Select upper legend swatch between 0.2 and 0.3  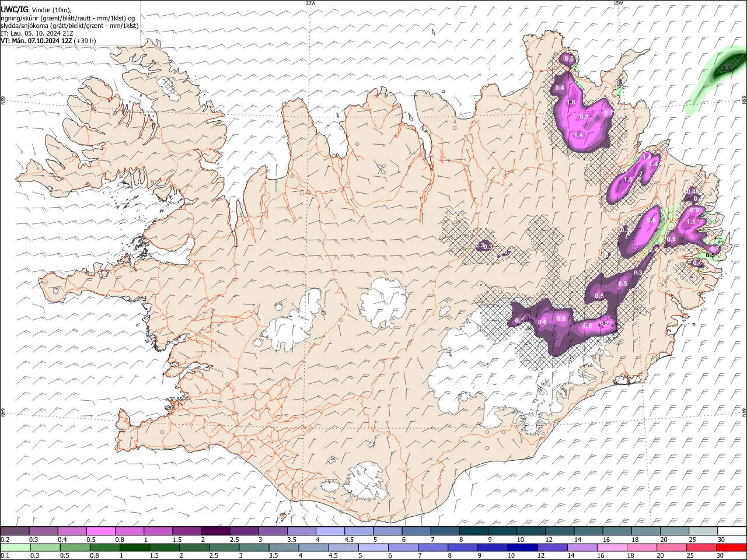[x=15, y=531]
